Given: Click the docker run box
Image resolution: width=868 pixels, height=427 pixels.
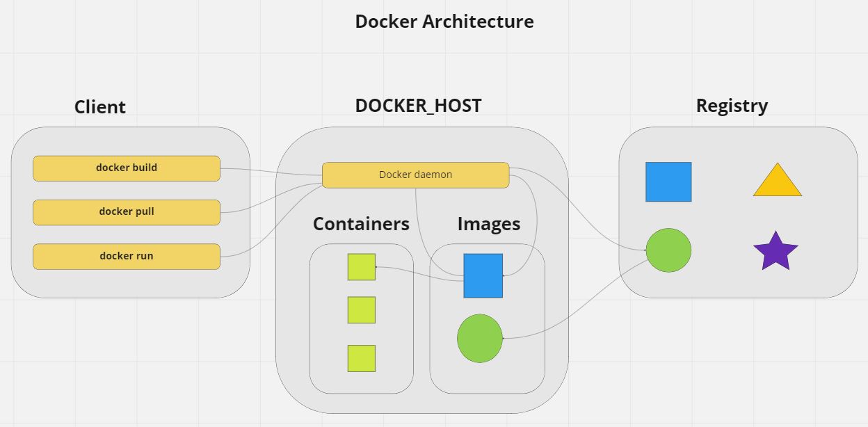Looking at the screenshot, I should 126,257.
